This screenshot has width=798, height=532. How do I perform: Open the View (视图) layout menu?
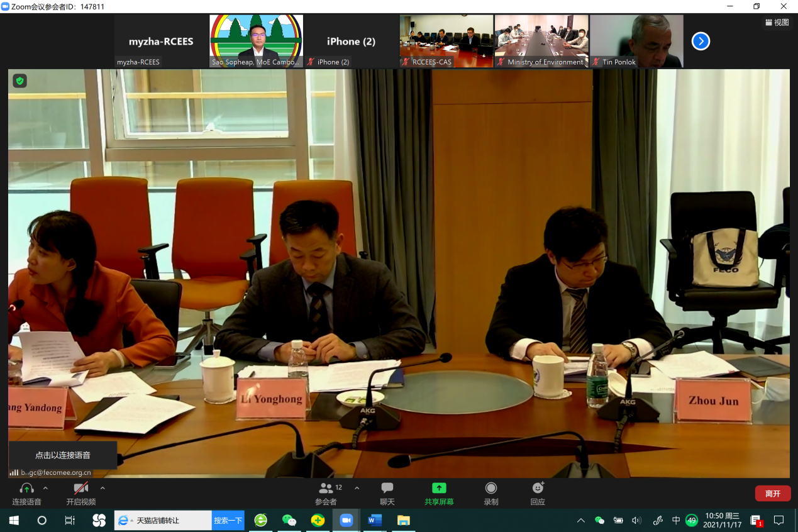tap(777, 23)
